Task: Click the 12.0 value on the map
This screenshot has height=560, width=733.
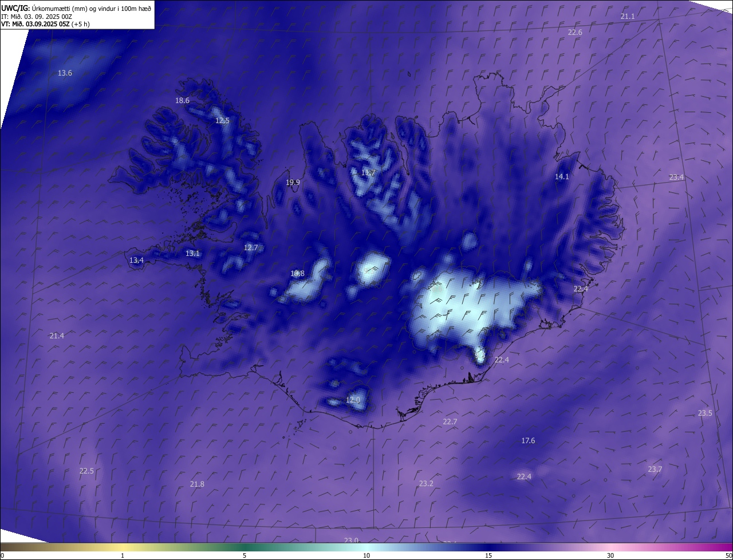Action: point(353,400)
